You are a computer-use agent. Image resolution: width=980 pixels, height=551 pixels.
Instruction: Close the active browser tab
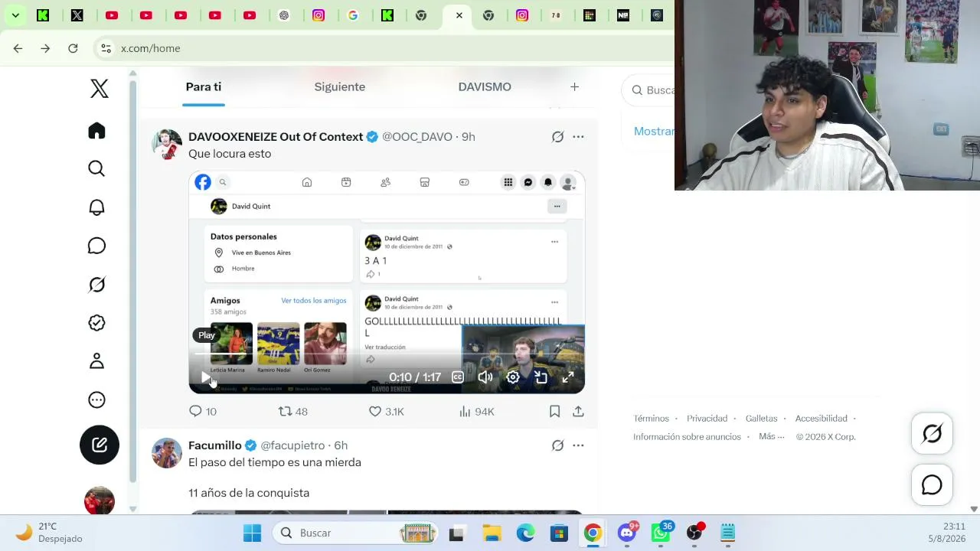point(459,15)
